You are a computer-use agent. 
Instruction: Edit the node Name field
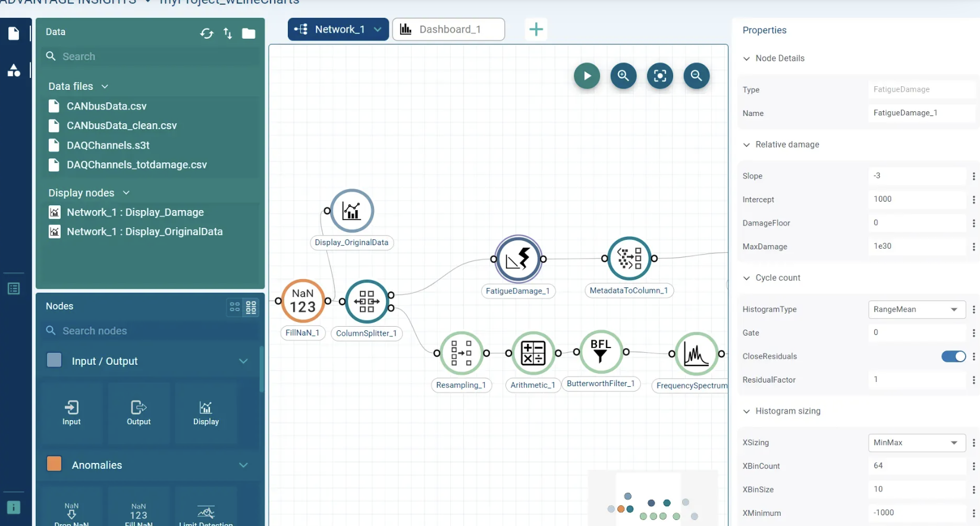tap(921, 113)
